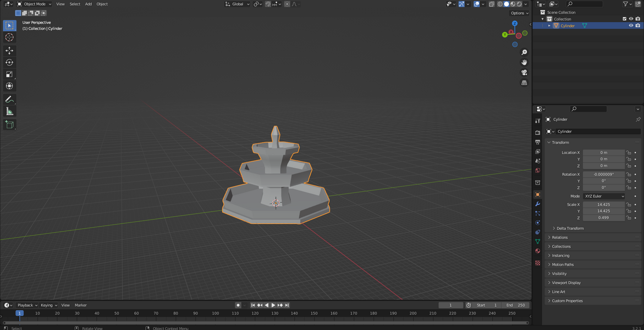Screen dimensions: 644x330
Task: Choose the Move tool
Action: click(x=9, y=51)
